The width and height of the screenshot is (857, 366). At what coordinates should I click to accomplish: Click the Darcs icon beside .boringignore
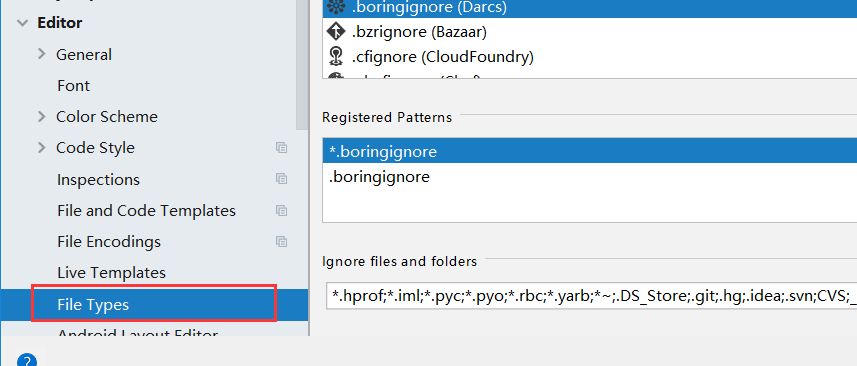tap(335, 8)
